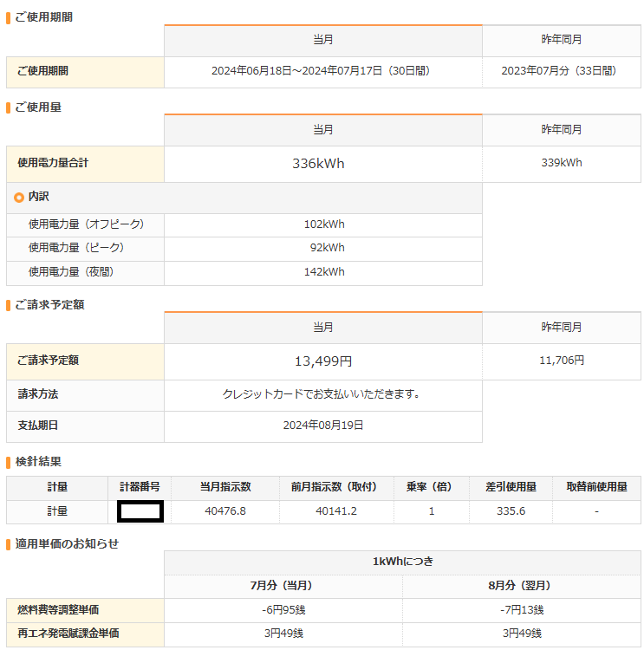Click the 再エネ発電賦課金単価 row label
Viewport: 644px width, 650px height.
point(68,634)
